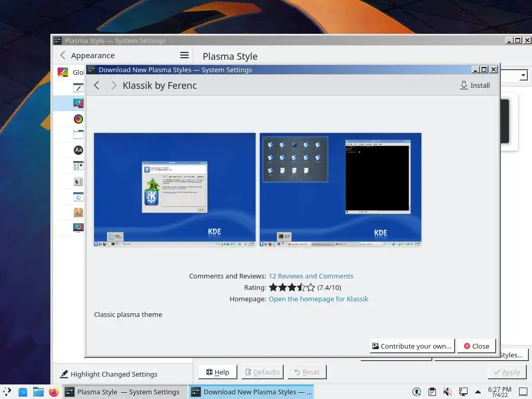The height and width of the screenshot is (399, 532).
Task: Open Icons settings from the sidebar
Action: click(78, 166)
